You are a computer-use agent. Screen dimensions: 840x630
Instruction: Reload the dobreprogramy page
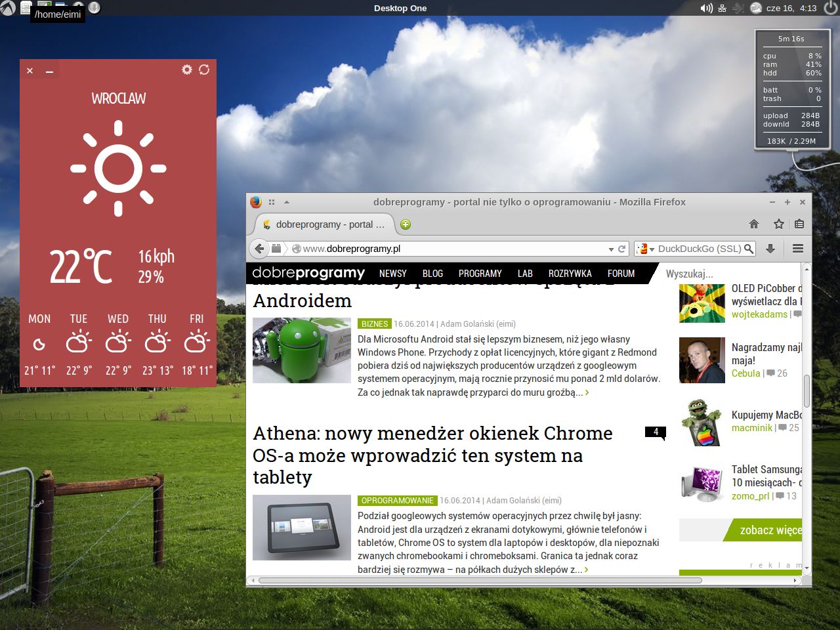tap(621, 249)
